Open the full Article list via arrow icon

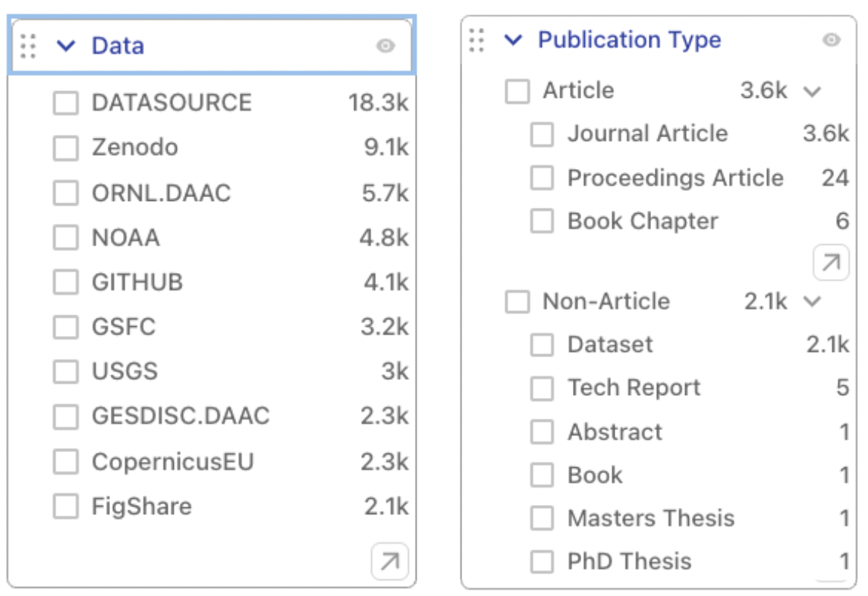click(831, 263)
